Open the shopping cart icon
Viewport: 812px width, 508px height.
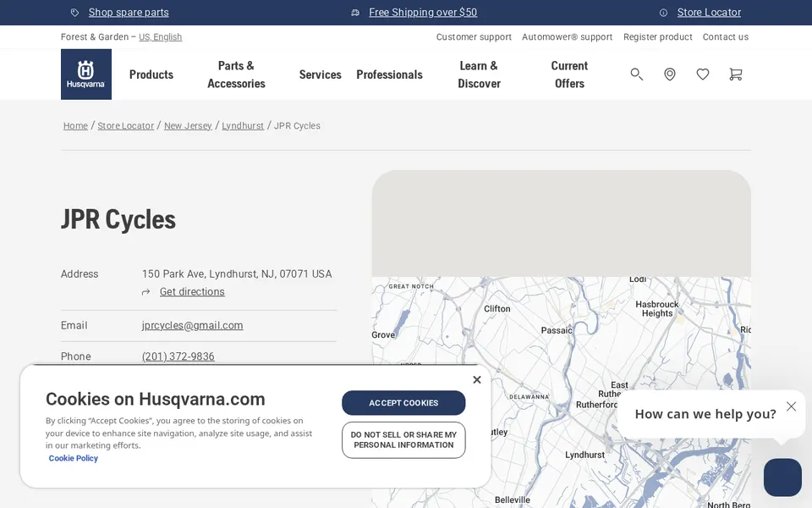pyautogui.click(x=735, y=75)
